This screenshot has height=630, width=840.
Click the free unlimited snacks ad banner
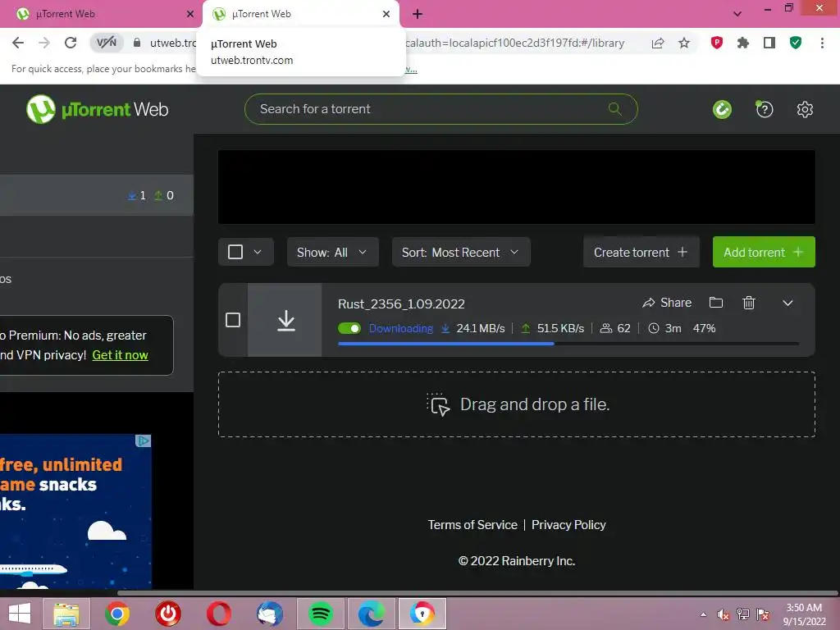pos(75,512)
